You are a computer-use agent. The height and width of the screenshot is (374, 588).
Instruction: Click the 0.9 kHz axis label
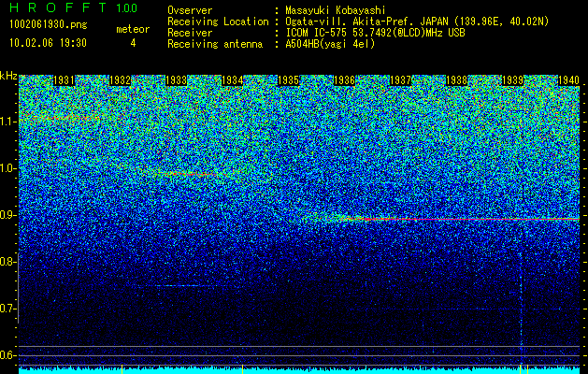pyautogui.click(x=7, y=215)
